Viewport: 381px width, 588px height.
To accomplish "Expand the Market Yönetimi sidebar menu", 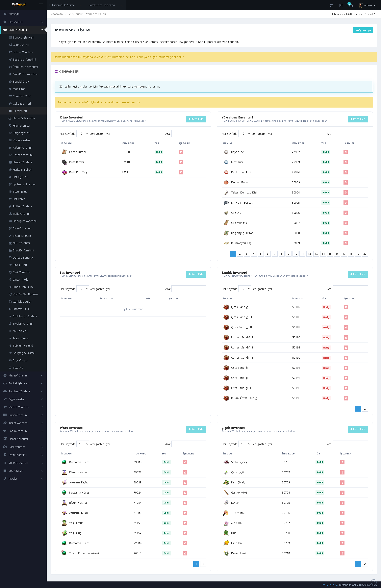I will click(23, 407).
